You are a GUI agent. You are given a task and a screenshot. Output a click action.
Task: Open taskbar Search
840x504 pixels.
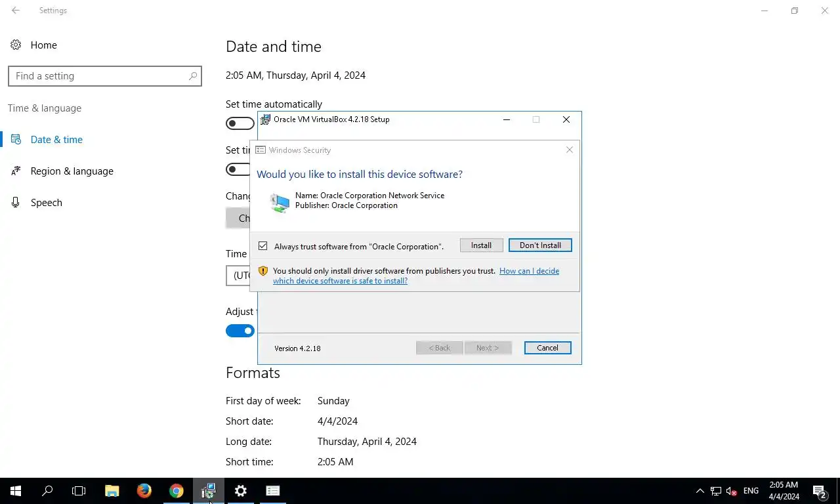coord(47,491)
